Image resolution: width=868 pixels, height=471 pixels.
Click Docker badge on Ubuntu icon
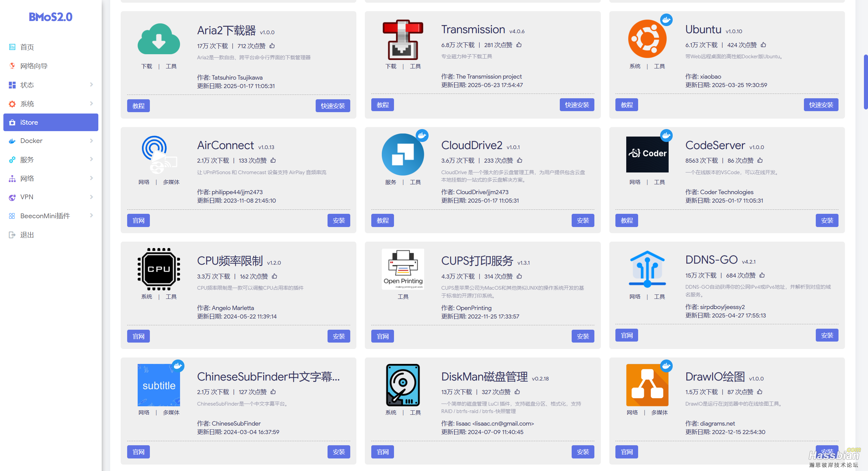666,20
